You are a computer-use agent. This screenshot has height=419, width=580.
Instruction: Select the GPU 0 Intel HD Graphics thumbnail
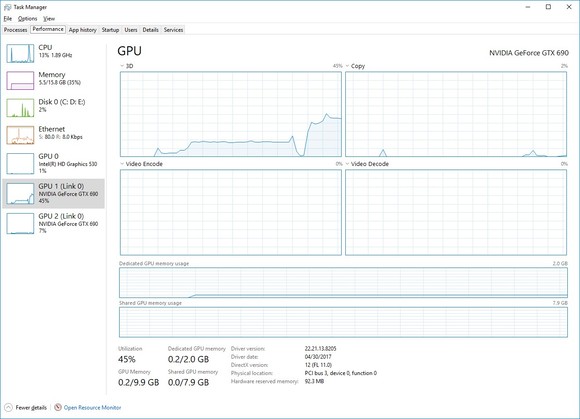[20, 163]
